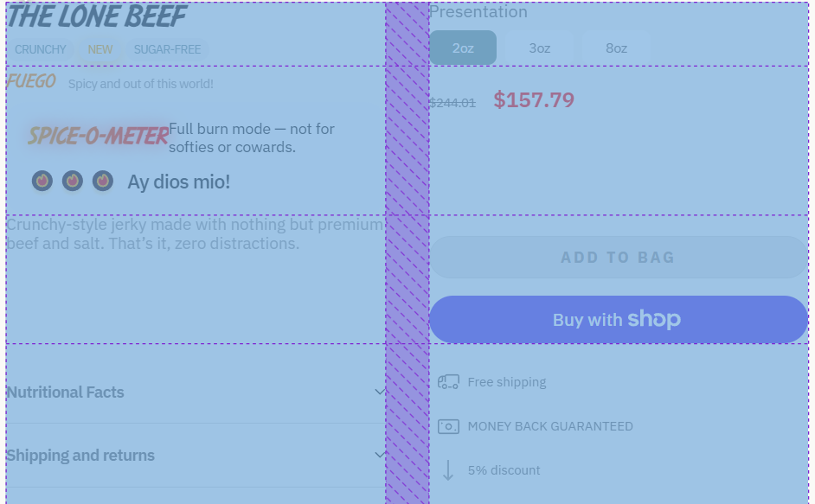Click the middle flame icon
This screenshot has height=504, width=815.
tap(73, 181)
